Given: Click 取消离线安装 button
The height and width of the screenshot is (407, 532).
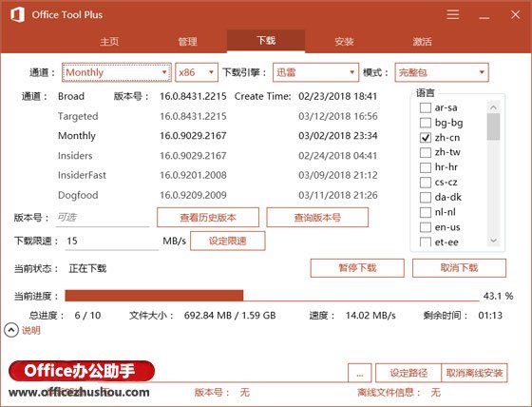Looking at the screenshot, I should coord(474,373).
